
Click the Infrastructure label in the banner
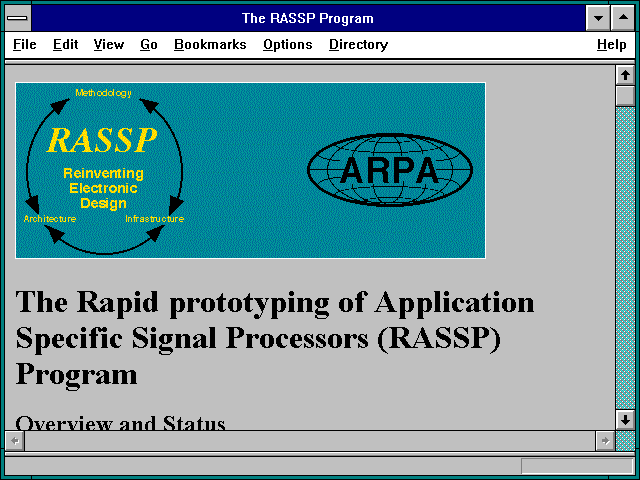154,219
